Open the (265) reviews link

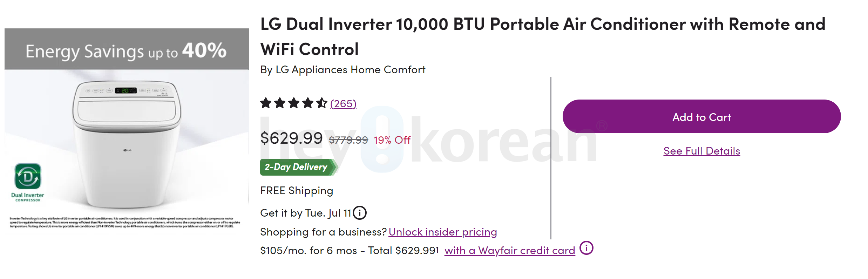coord(343,103)
